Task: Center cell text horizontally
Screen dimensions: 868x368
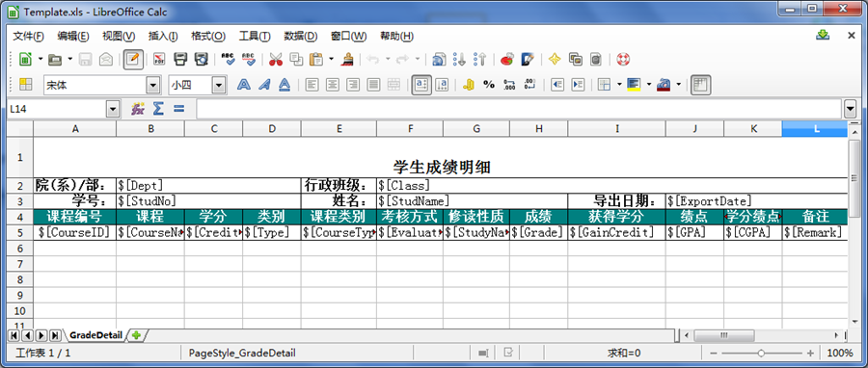Action: [x=333, y=85]
